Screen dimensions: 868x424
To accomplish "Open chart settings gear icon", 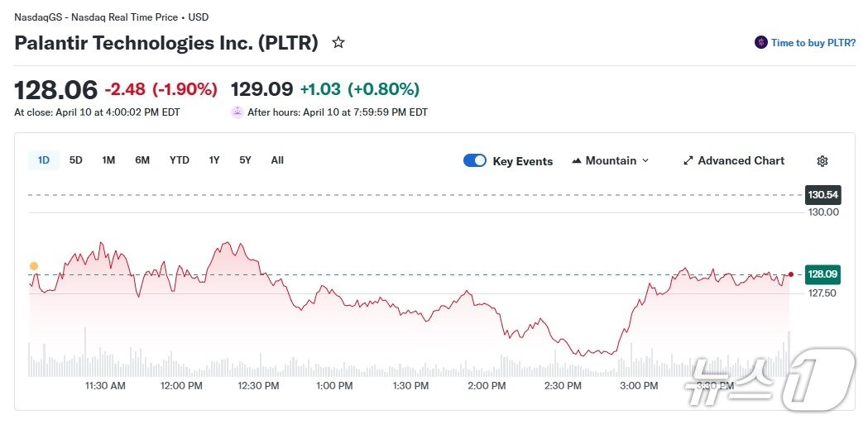I will coord(822,161).
